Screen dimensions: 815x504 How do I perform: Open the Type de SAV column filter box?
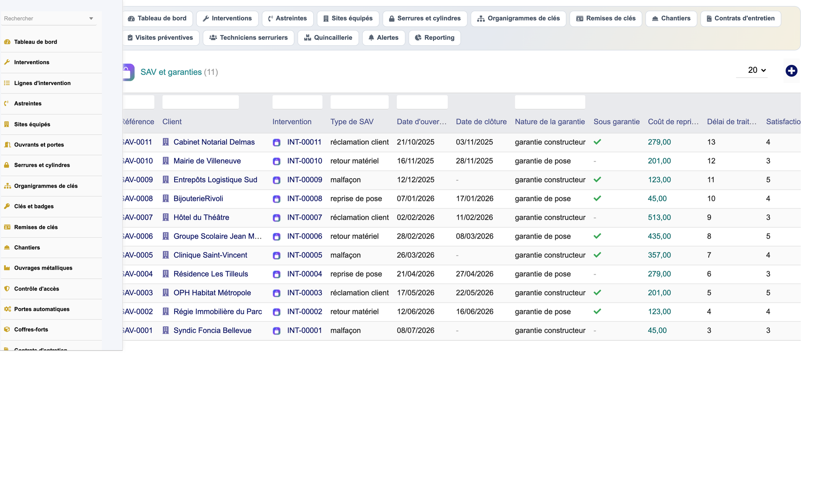(359, 102)
